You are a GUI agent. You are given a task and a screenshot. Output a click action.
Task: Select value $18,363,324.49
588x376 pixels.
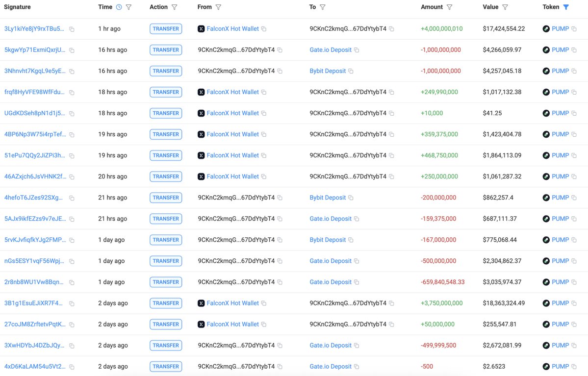tap(504, 303)
